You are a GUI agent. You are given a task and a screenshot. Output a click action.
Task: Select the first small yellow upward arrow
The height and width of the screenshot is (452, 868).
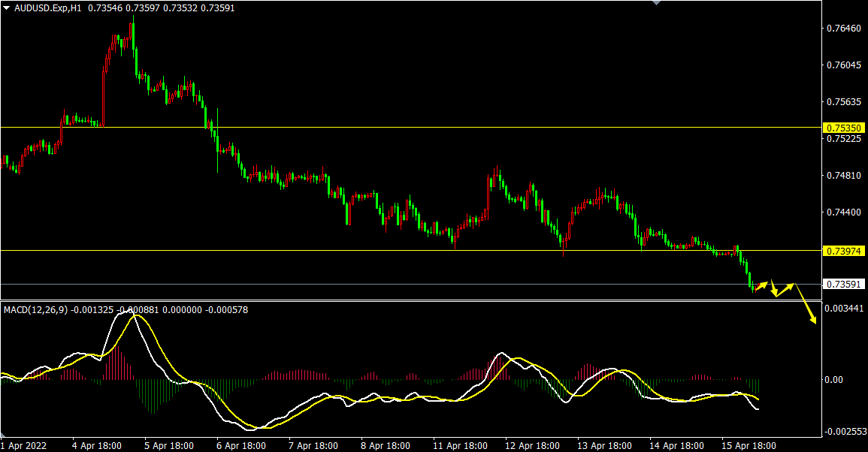pos(761,286)
